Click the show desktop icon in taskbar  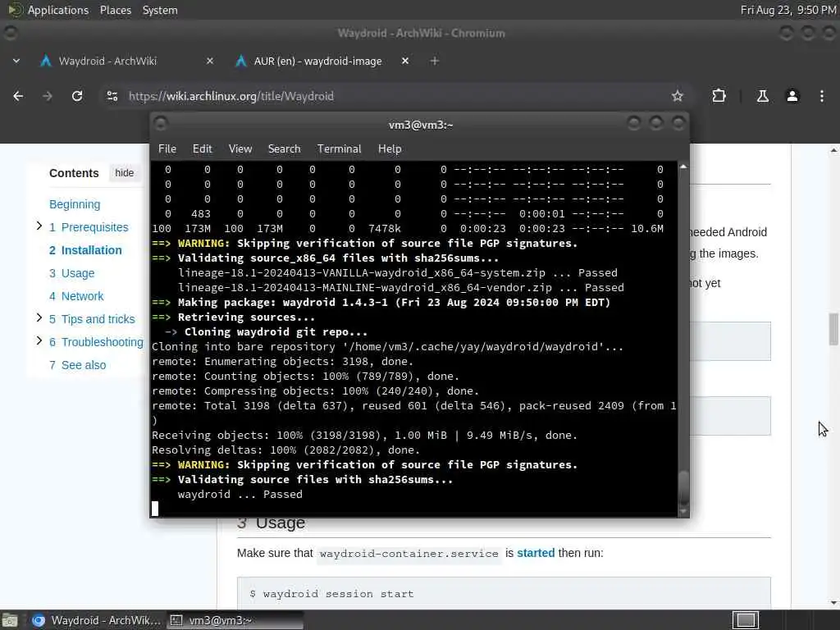[10, 620]
